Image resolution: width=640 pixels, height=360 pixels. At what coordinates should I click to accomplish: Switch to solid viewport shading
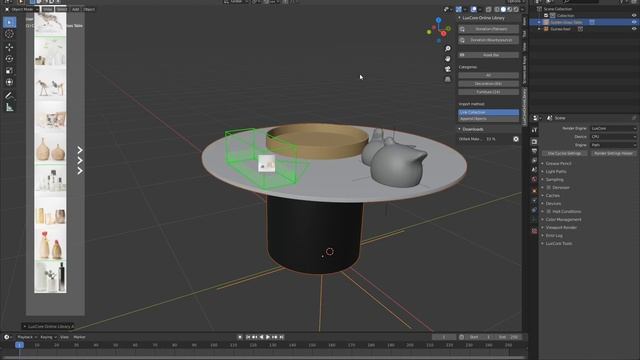tap(503, 9)
